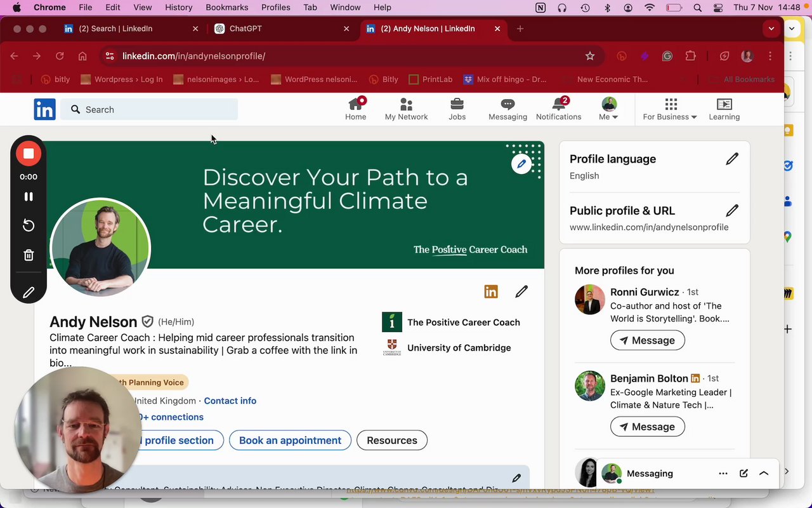This screenshot has height=508, width=812.
Task: Click the gold LinkedIn Premium badge icon
Action: pyautogui.click(x=491, y=291)
